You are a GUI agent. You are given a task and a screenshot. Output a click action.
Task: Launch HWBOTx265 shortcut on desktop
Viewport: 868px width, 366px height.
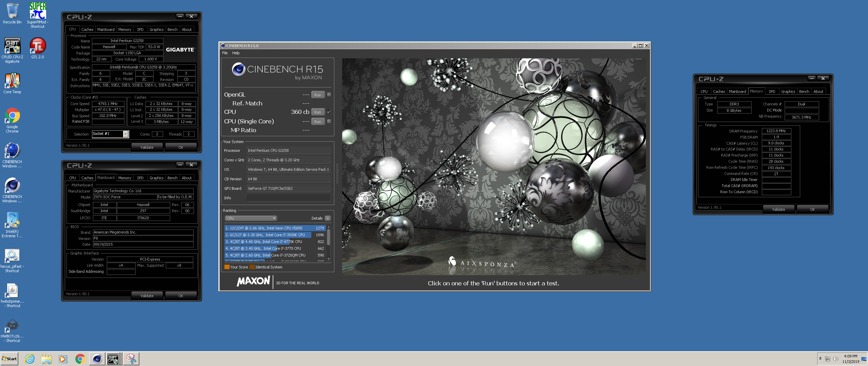pos(12,330)
